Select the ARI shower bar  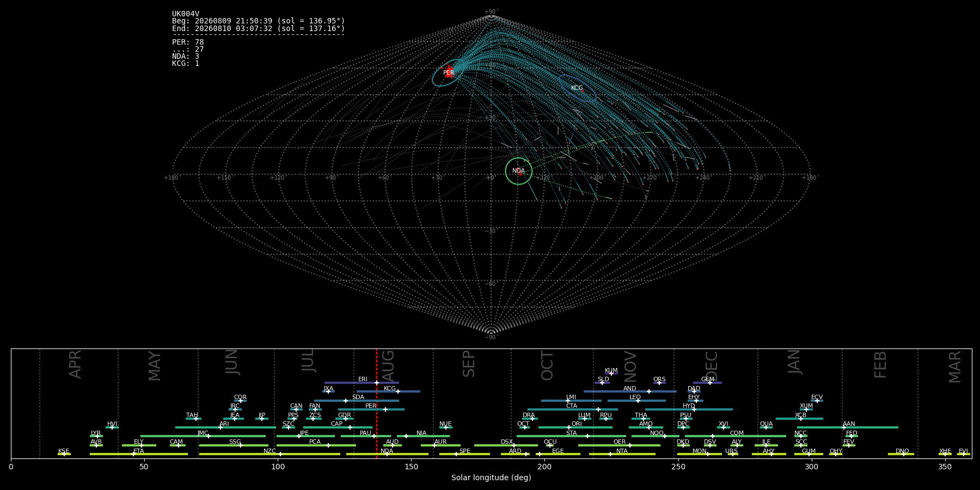[225, 427]
